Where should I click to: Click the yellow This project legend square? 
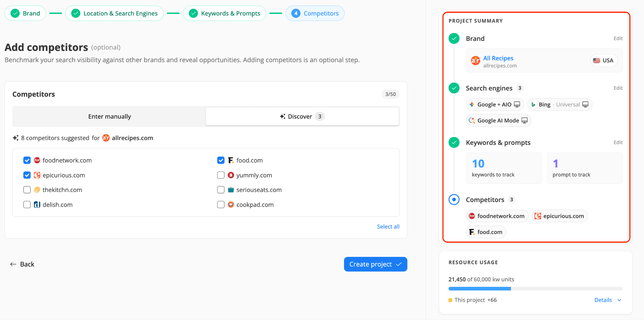pyautogui.click(x=450, y=300)
